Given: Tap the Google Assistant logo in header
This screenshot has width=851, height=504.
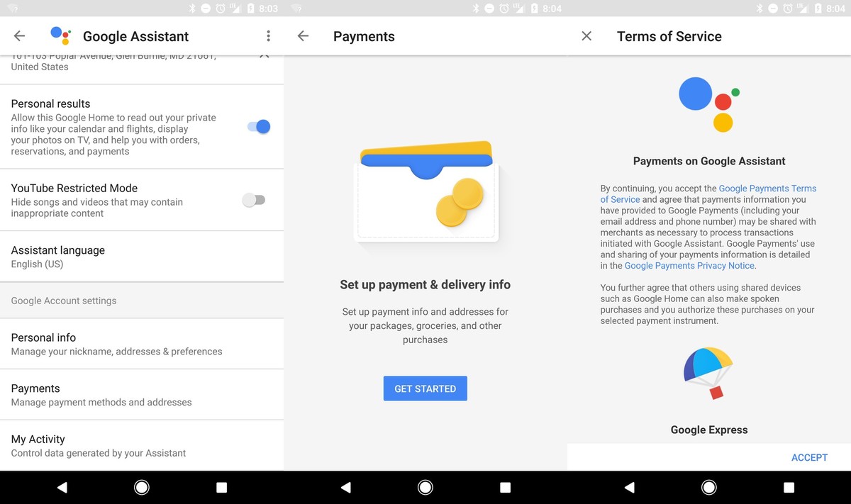Looking at the screenshot, I should pyautogui.click(x=60, y=35).
